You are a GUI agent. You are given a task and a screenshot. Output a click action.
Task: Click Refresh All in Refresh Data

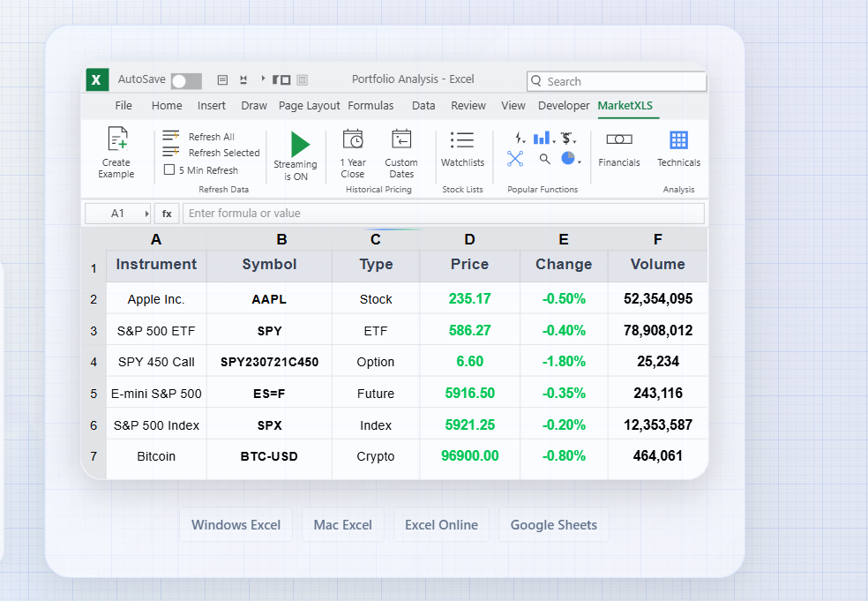211,137
